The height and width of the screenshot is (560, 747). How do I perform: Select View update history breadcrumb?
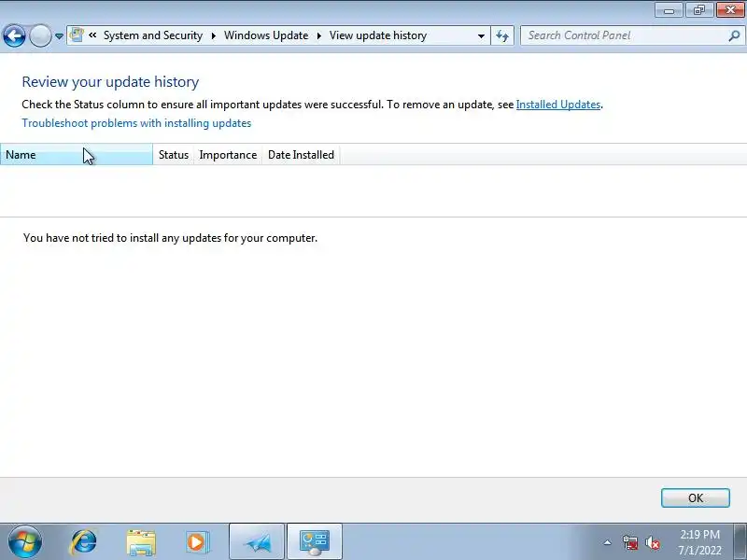point(378,35)
